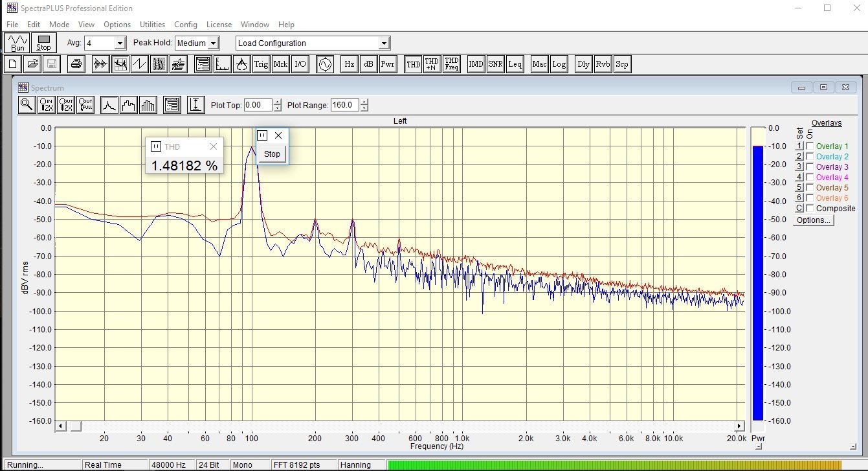Open the Config menu
This screenshot has height=471, width=868.
[x=186, y=25]
